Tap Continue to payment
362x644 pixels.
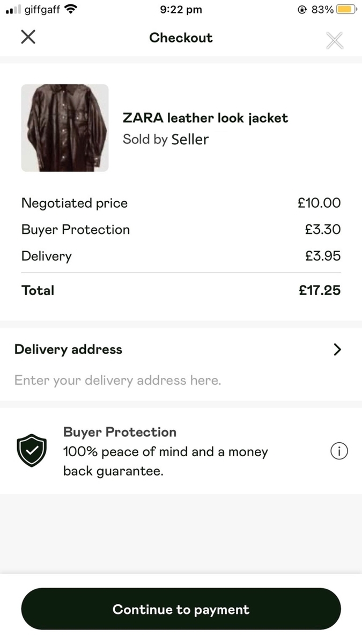point(181,609)
